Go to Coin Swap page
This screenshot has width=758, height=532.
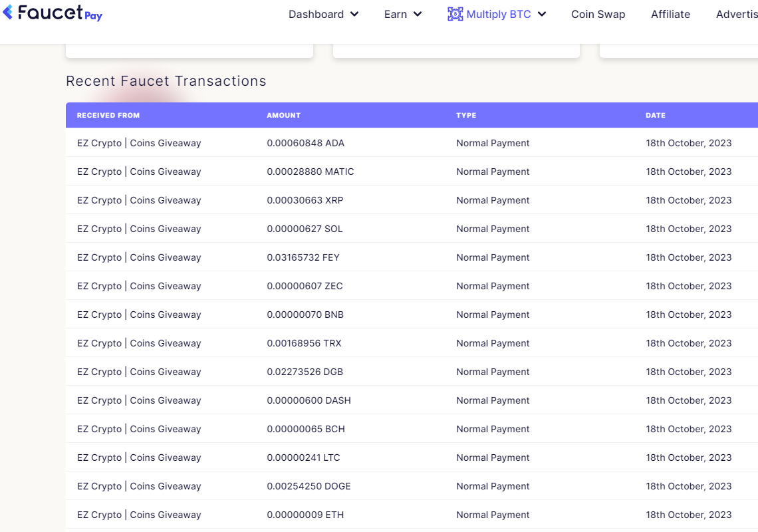click(598, 15)
